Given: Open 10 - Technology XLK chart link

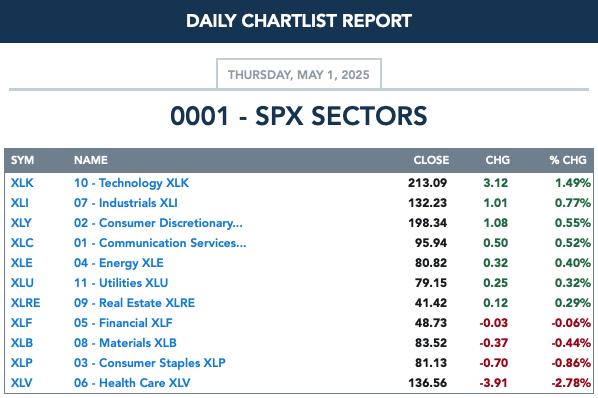Looking at the screenshot, I should 131,183.
